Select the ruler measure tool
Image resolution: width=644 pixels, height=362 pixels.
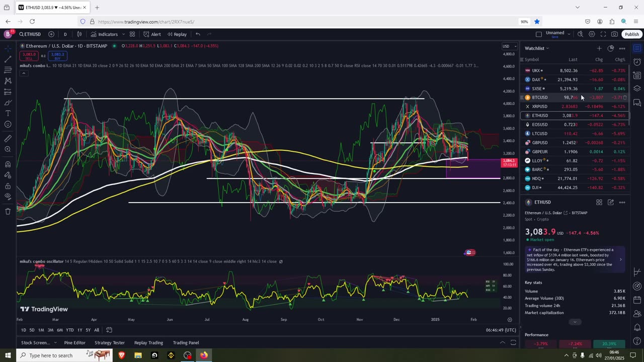8,138
